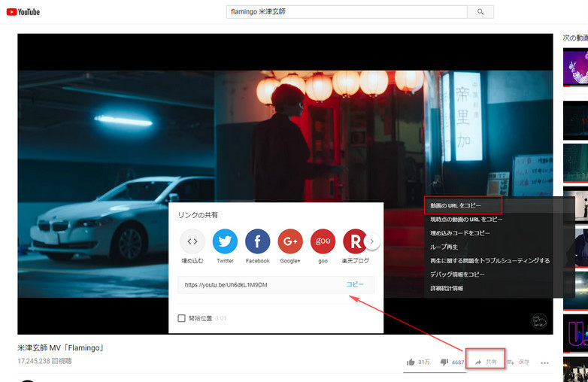Share via the goo icon

tap(323, 241)
